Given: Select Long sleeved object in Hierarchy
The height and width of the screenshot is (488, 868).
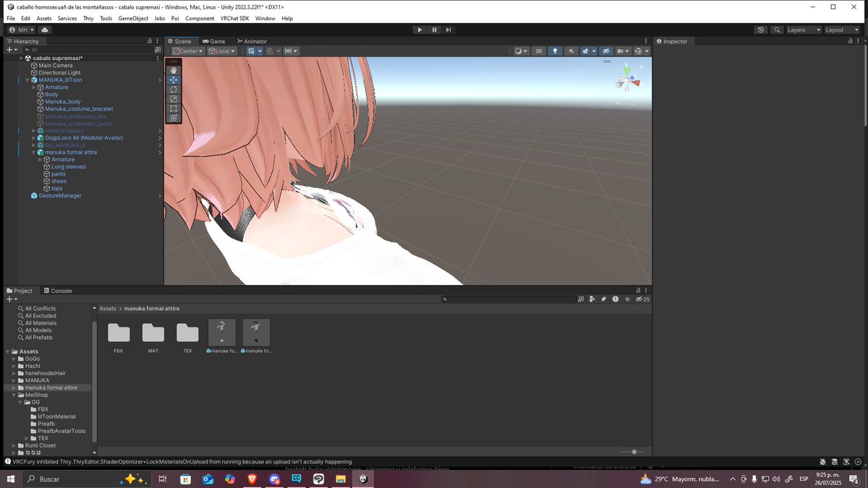Looking at the screenshot, I should [x=68, y=167].
